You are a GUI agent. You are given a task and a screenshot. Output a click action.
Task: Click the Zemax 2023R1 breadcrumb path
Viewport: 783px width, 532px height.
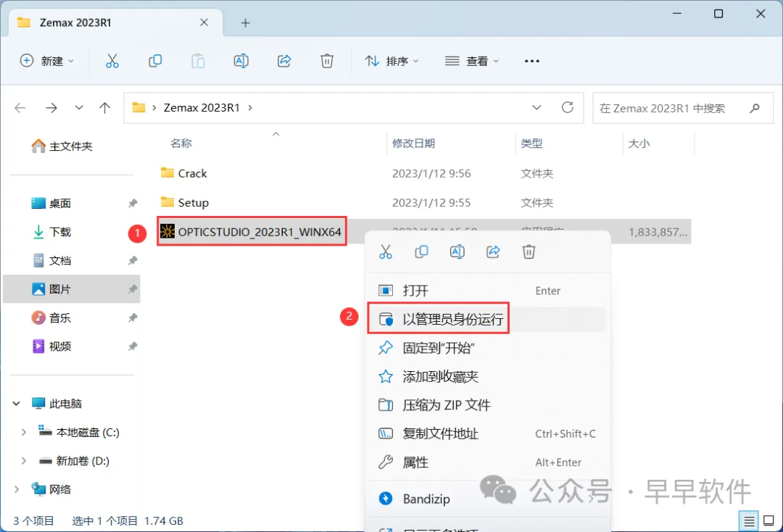[x=202, y=108]
